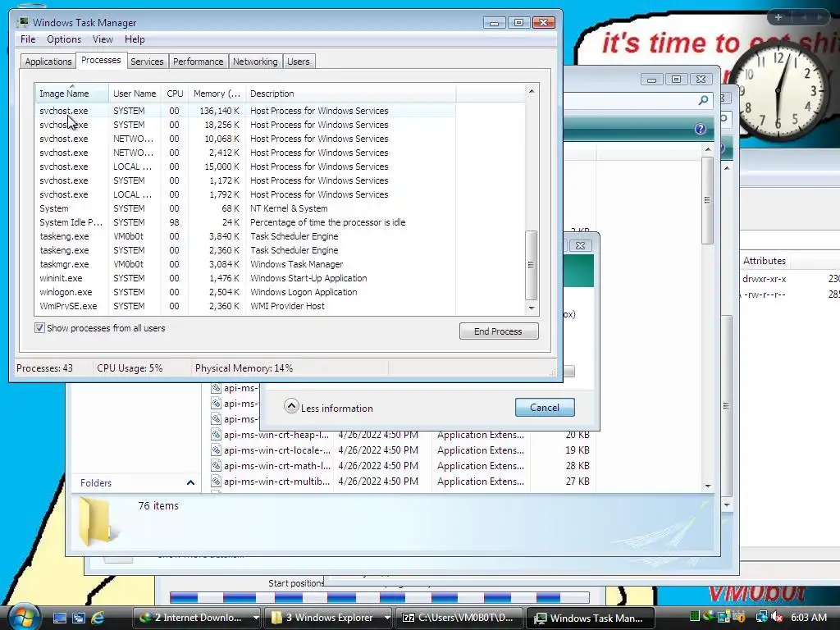Image resolution: width=840 pixels, height=630 pixels.
Task: Click the striped Start positions progress bar
Action: (x=379, y=597)
